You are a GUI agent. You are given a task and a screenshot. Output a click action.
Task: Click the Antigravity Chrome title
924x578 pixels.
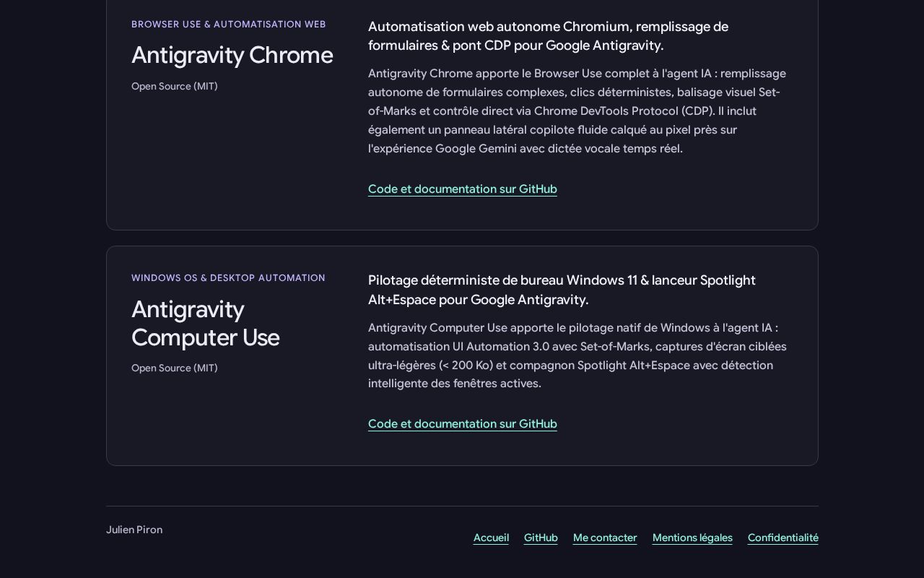(x=232, y=55)
